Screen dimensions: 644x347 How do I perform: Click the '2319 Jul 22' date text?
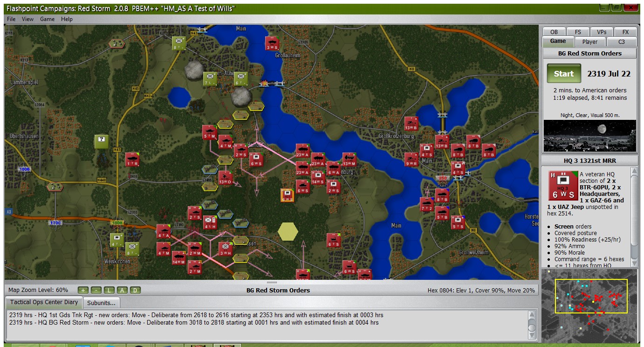(x=609, y=74)
